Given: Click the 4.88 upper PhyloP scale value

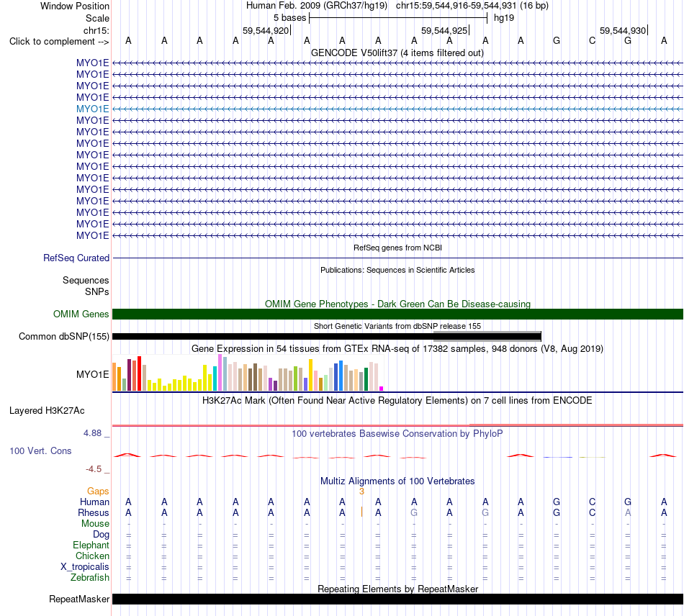Looking at the screenshot, I should click(x=92, y=433).
